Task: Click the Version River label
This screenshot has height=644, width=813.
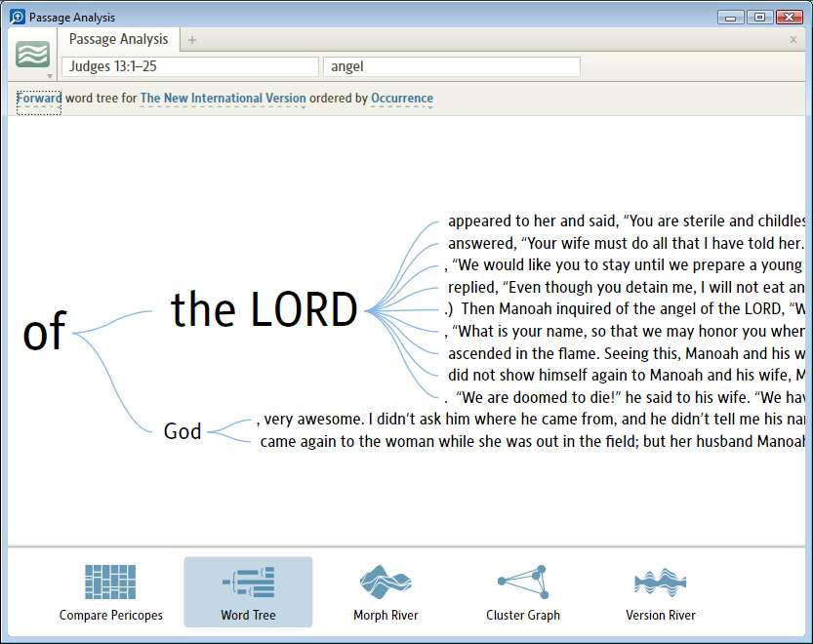Action: pyautogui.click(x=661, y=615)
